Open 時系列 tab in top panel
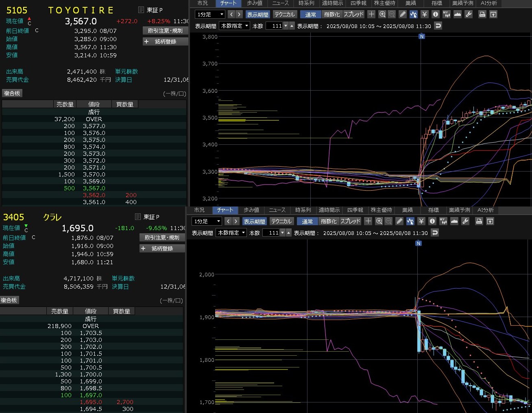Screen dimensions: 532x413 point(306,3)
